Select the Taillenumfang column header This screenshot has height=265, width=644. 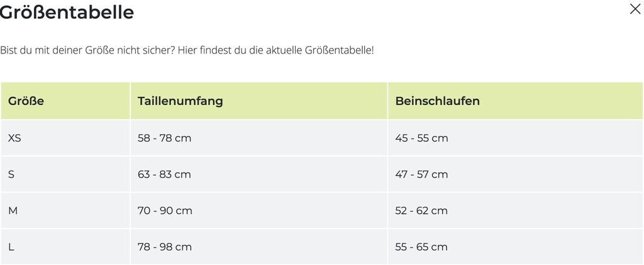click(180, 101)
